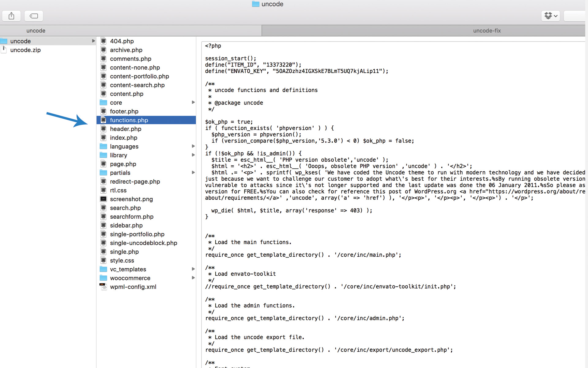This screenshot has width=588, height=368.
Task: Select functions.php in the file list
Action: pyautogui.click(x=129, y=120)
